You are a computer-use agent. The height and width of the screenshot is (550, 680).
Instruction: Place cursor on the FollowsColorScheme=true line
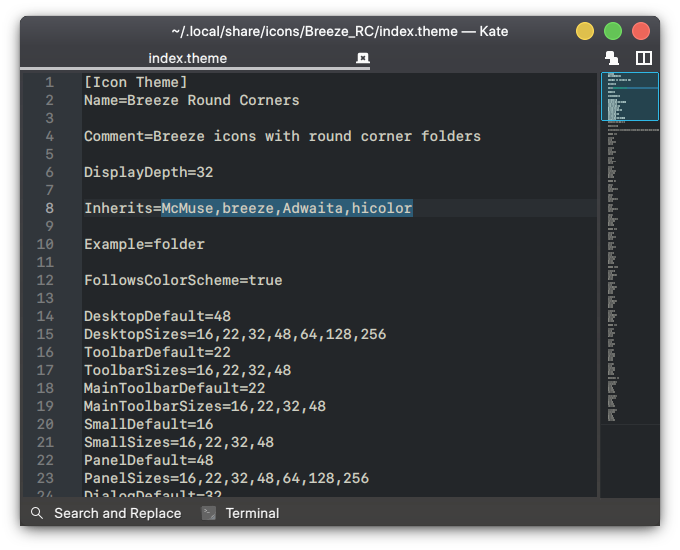[x=183, y=280]
